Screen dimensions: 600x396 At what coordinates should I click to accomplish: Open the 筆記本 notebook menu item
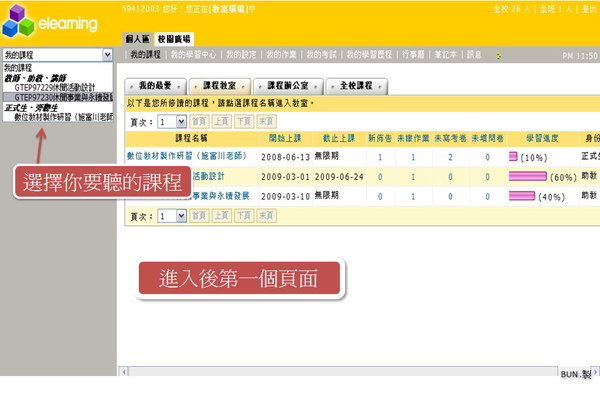(x=445, y=55)
